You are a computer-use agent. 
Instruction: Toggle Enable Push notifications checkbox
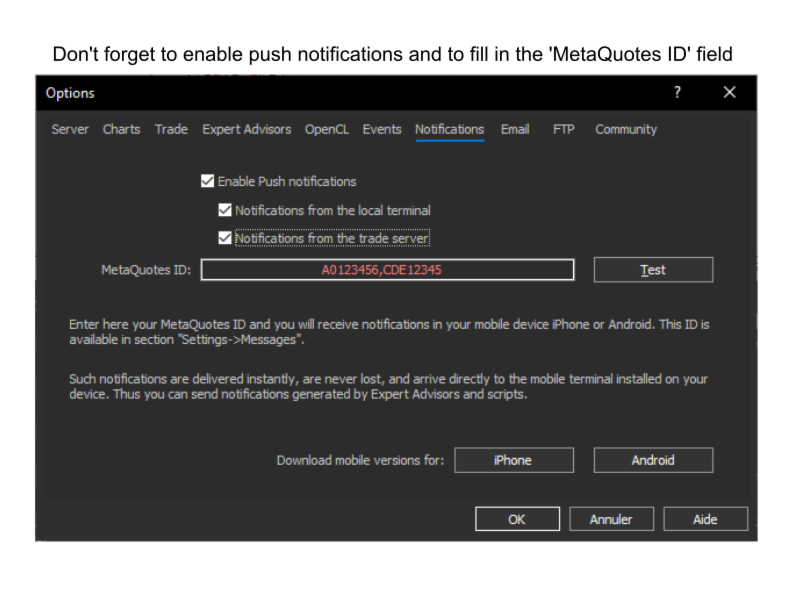tap(208, 181)
